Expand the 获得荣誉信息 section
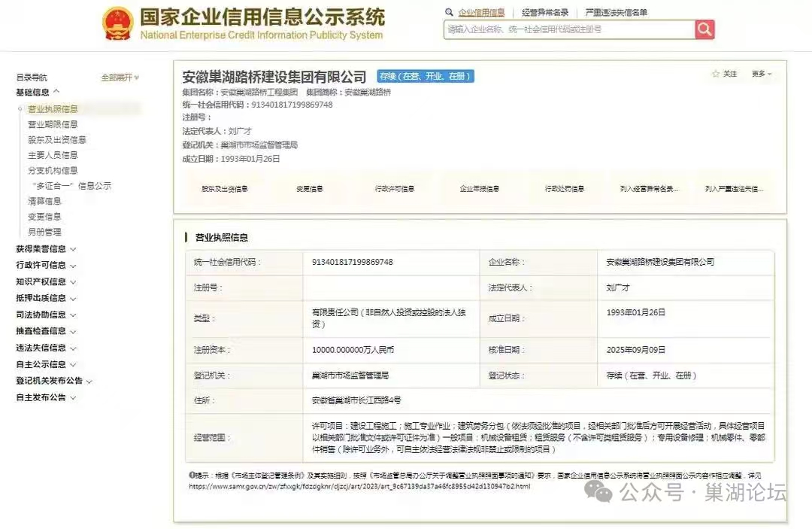The height and width of the screenshot is (529, 812). click(x=46, y=248)
